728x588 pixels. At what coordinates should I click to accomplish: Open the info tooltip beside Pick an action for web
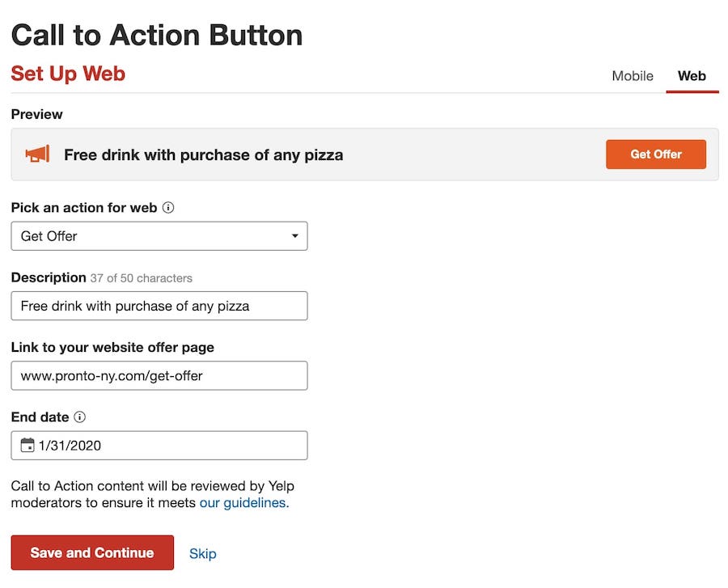pyautogui.click(x=168, y=208)
